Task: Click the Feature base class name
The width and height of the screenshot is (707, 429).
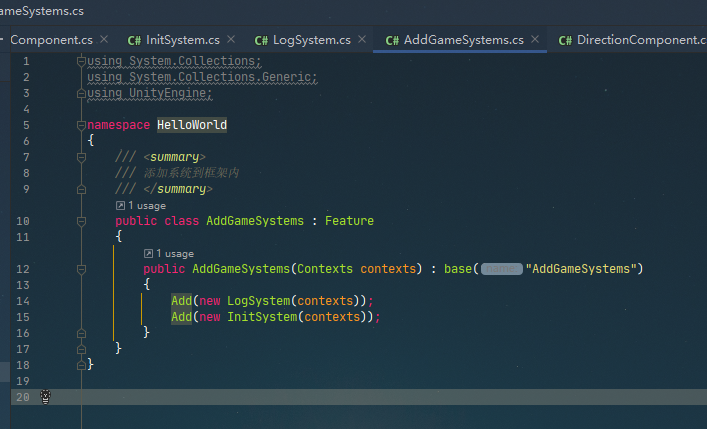Action: 349,221
